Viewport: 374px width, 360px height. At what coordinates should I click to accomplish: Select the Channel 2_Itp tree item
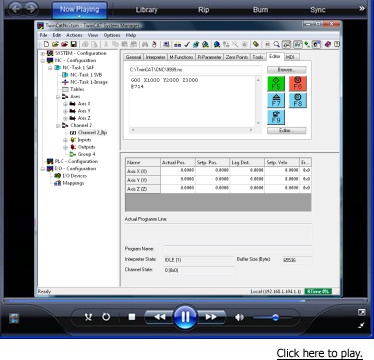92,132
